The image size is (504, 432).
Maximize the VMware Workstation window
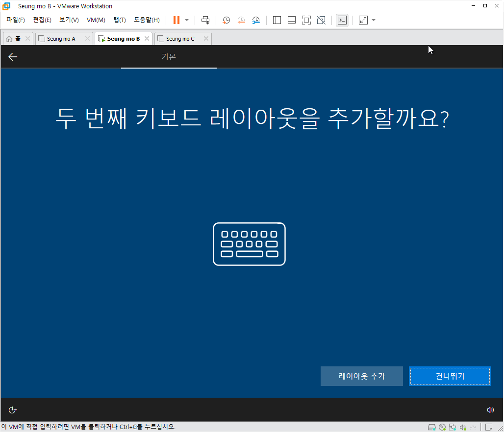click(485, 6)
